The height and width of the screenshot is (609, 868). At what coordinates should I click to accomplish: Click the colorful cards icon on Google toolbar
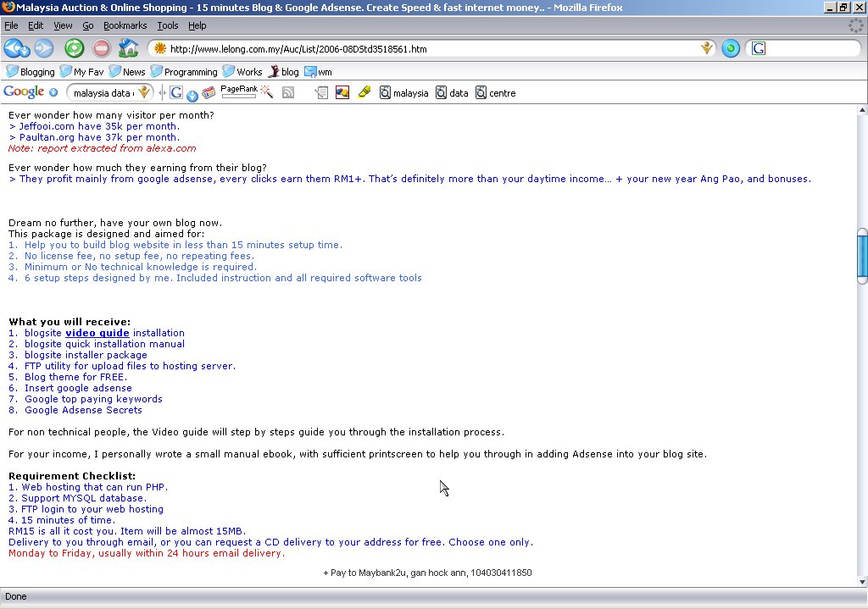209,93
